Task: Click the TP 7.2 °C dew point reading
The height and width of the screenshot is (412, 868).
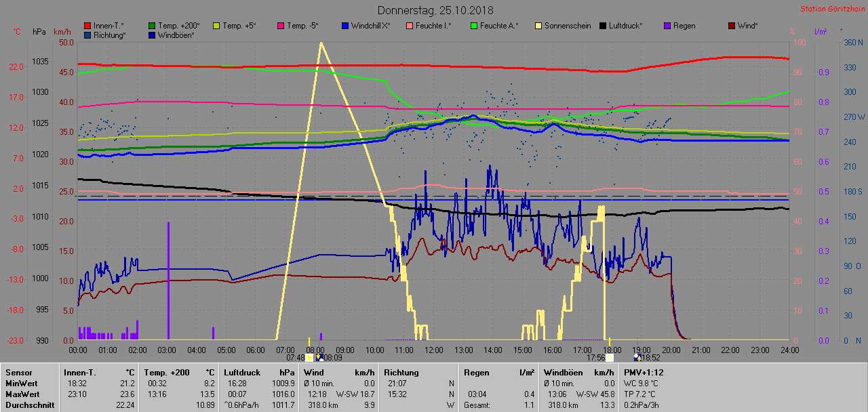Action: click(x=640, y=394)
